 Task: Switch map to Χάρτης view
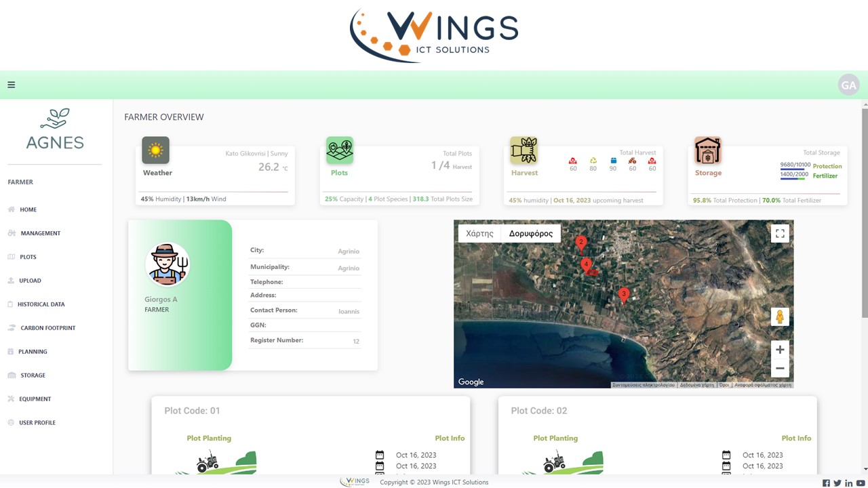tap(479, 233)
